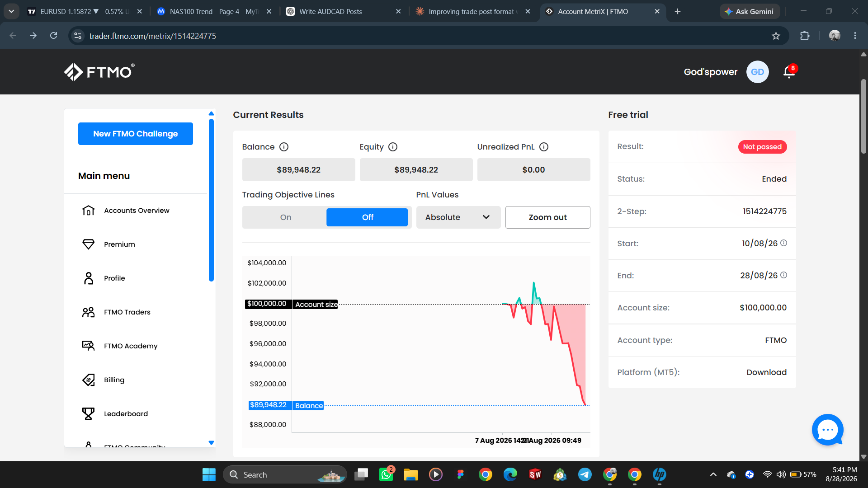868x488 pixels.
Task: Reload the page
Action: [53, 36]
